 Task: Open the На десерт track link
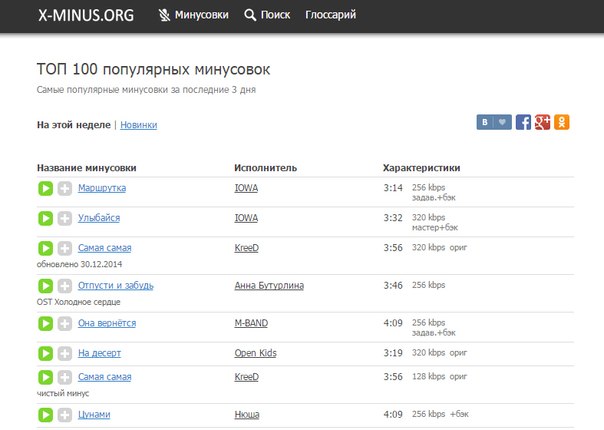(100, 353)
